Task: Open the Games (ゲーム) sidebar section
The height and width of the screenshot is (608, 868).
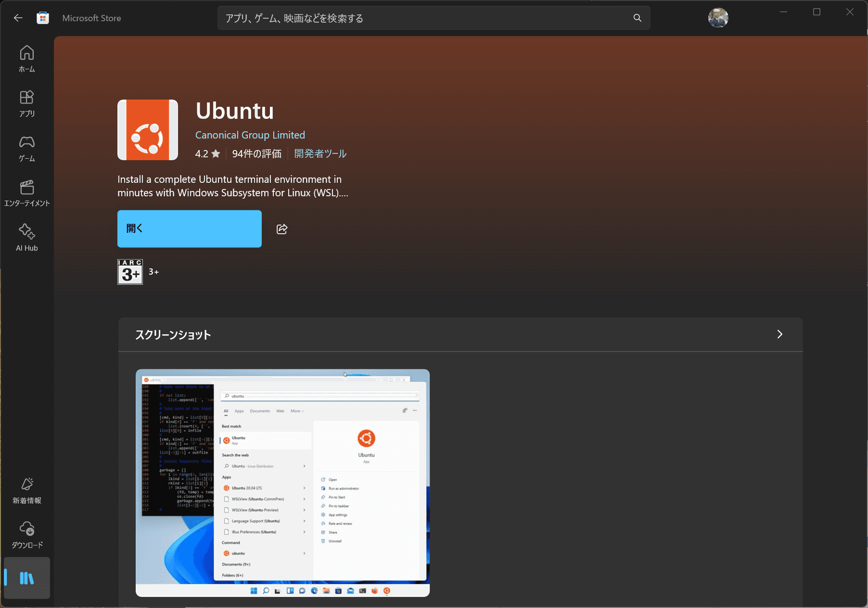Action: pyautogui.click(x=27, y=148)
